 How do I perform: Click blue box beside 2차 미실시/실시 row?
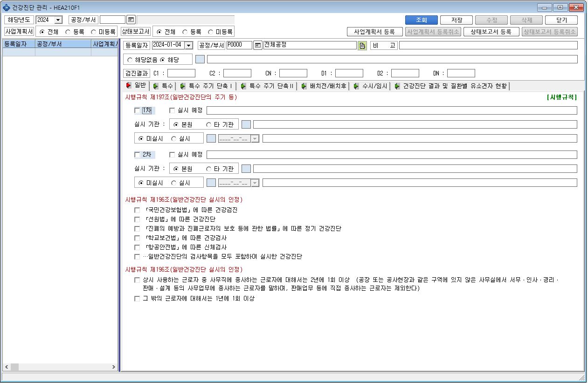click(211, 183)
